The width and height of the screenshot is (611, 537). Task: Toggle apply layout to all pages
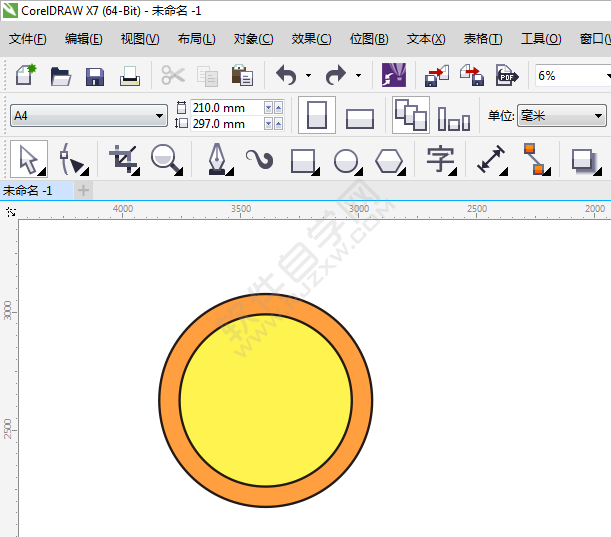pos(410,115)
